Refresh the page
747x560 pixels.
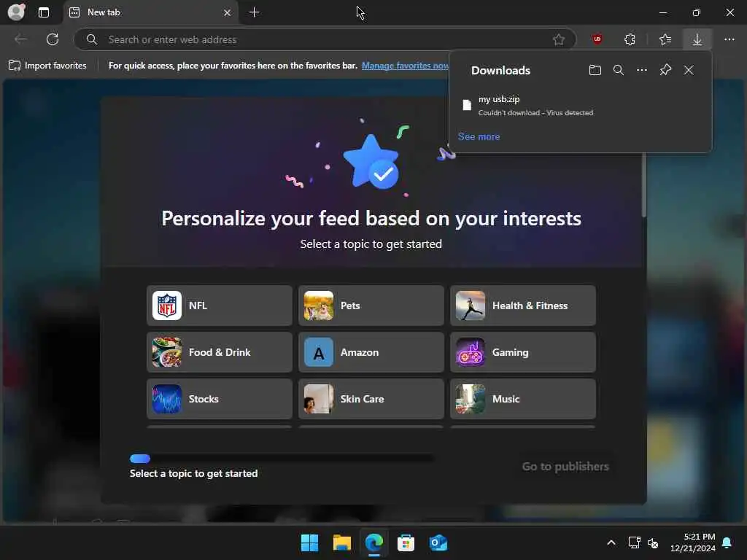[53, 39]
